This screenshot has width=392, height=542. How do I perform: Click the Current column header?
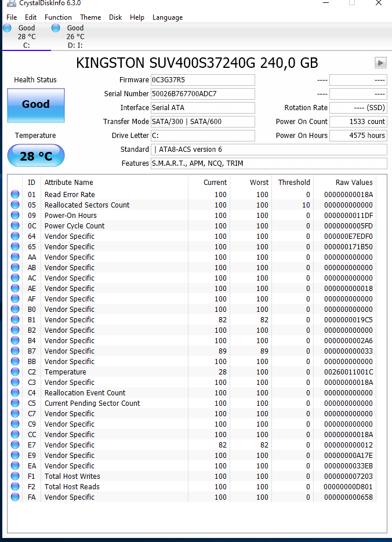coord(209,182)
